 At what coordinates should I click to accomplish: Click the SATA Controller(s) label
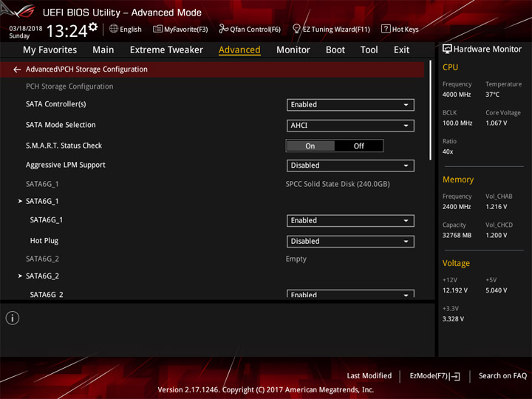point(56,104)
